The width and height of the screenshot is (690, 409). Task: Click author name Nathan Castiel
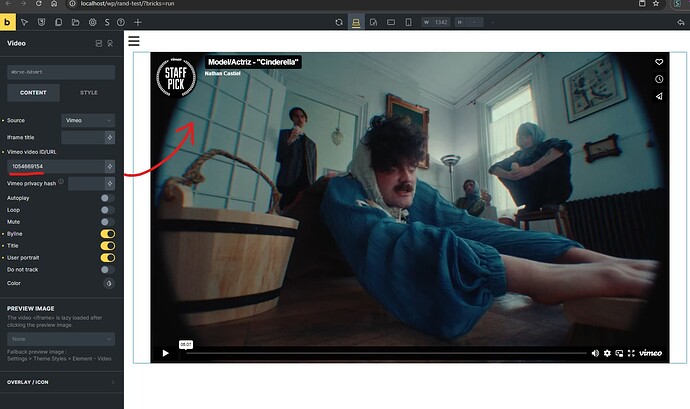(222, 74)
